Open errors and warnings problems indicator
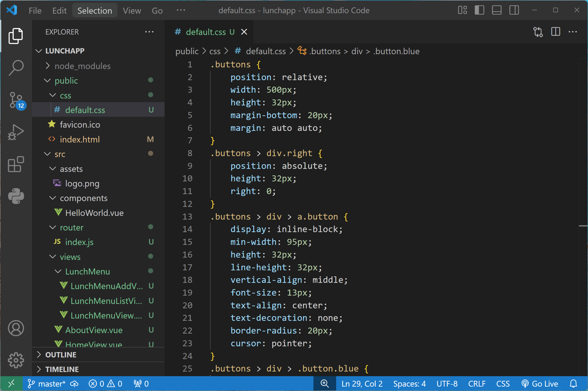Screen dimensions: 588x391 coord(105,384)
